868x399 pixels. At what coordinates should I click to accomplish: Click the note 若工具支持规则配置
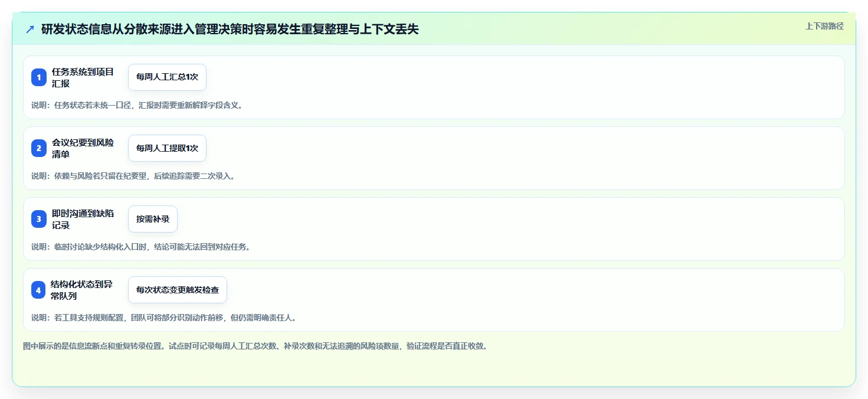point(164,318)
